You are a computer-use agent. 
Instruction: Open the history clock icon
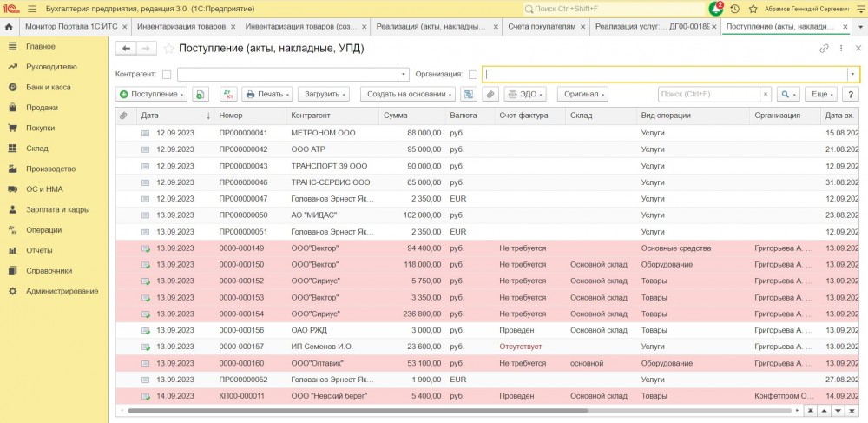tap(734, 9)
